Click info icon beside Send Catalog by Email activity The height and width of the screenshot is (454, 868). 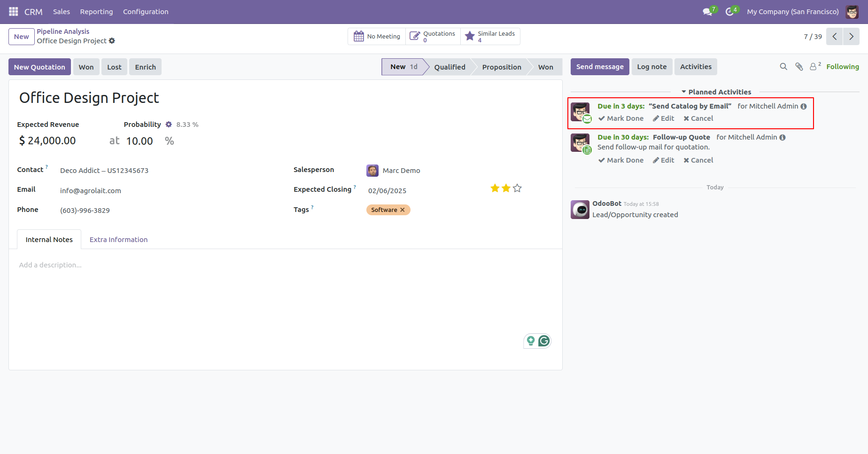[x=804, y=107]
